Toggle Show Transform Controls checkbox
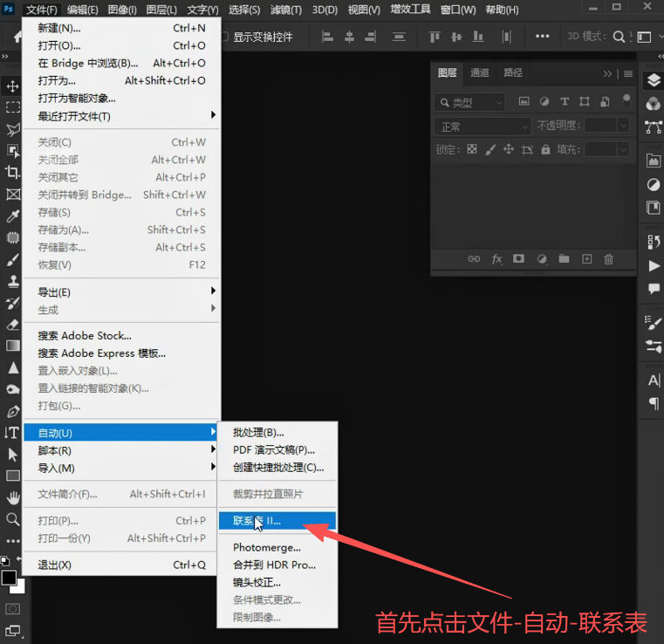 coord(225,37)
